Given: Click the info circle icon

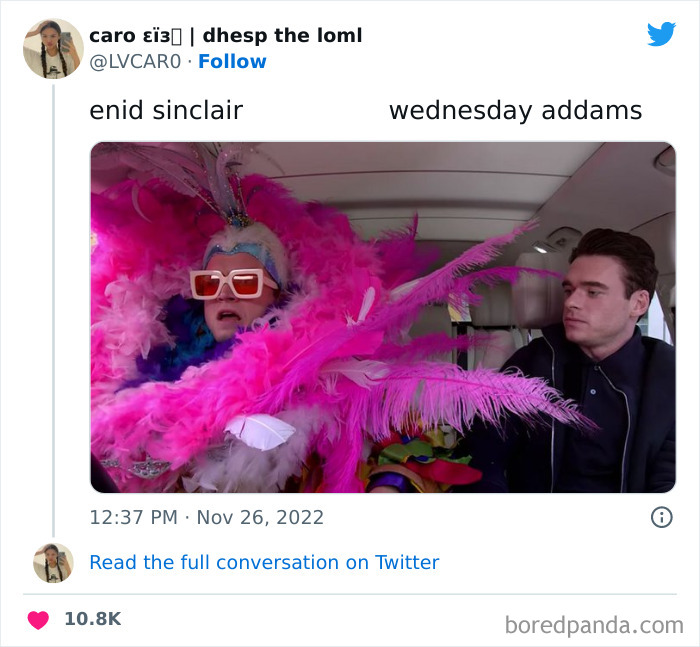Looking at the screenshot, I should point(662,518).
